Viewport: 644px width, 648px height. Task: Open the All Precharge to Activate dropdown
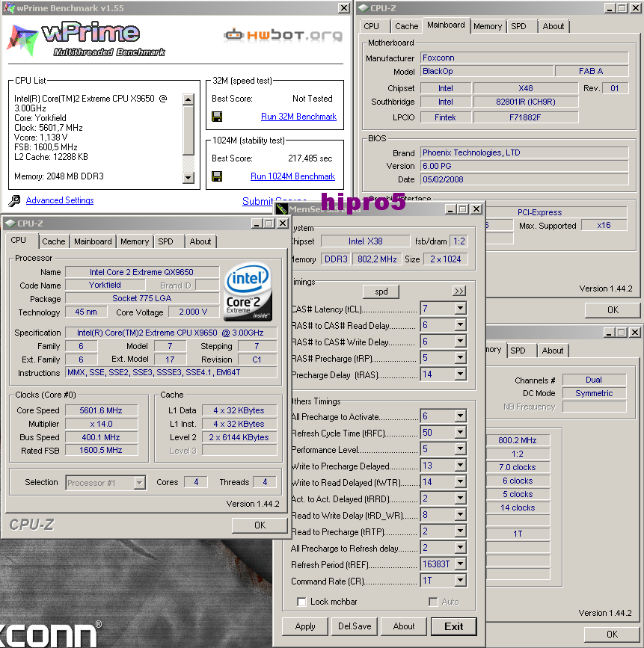coord(460,416)
